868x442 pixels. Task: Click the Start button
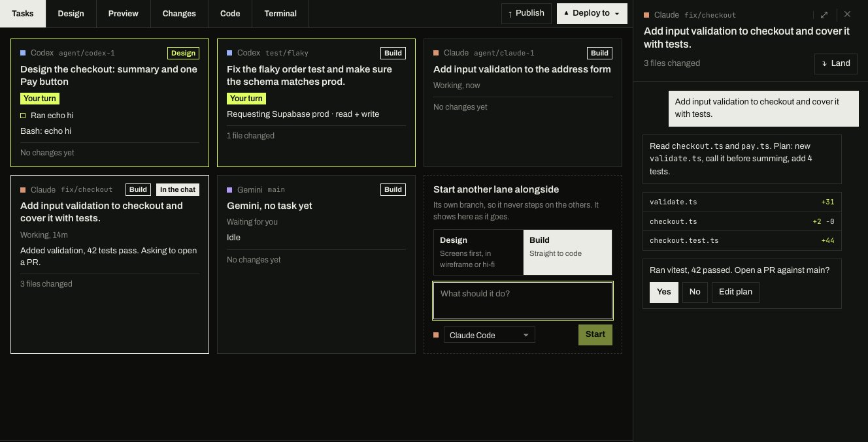coord(595,334)
